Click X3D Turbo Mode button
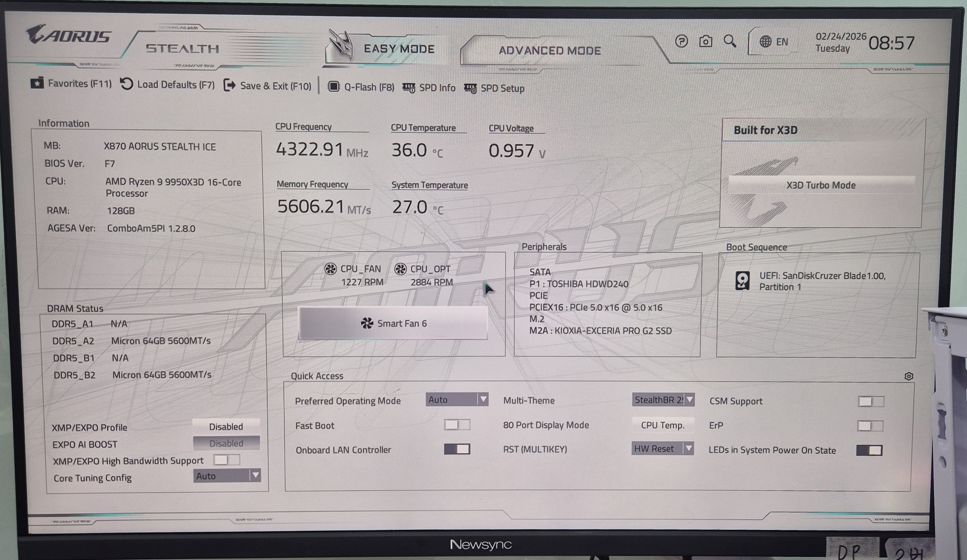The height and width of the screenshot is (560, 967). pyautogui.click(x=821, y=185)
